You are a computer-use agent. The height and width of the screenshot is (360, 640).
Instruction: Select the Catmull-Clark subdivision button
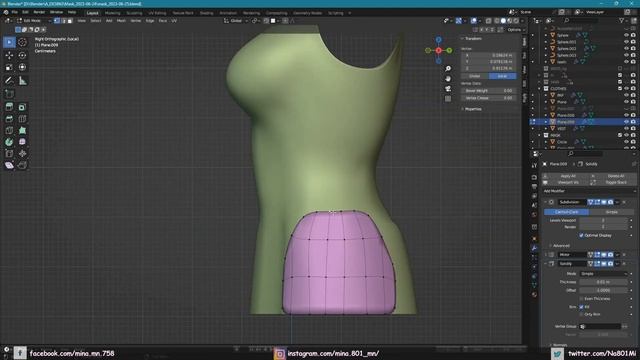click(x=566, y=212)
